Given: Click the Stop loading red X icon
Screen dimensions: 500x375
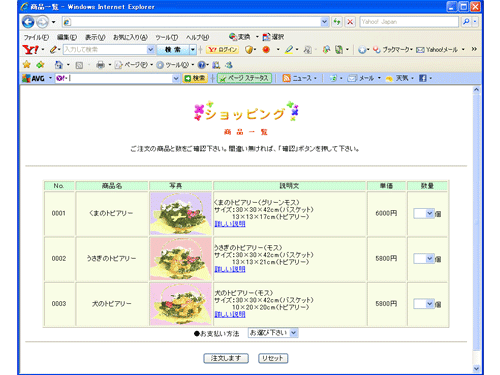Looking at the screenshot, I should point(350,22).
